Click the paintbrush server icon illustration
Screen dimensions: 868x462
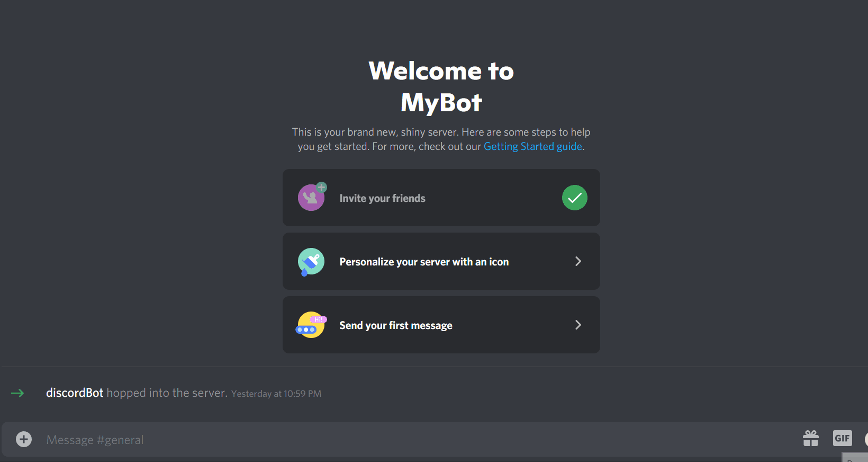coord(311,262)
